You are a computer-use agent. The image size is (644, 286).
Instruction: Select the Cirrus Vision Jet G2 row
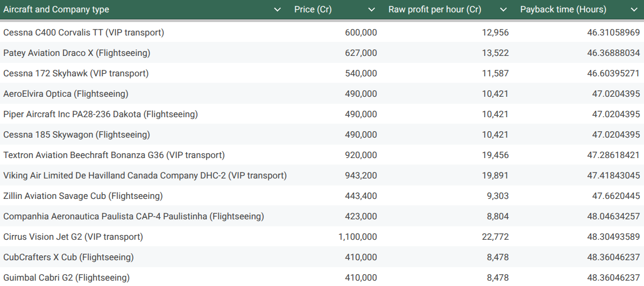click(73, 237)
